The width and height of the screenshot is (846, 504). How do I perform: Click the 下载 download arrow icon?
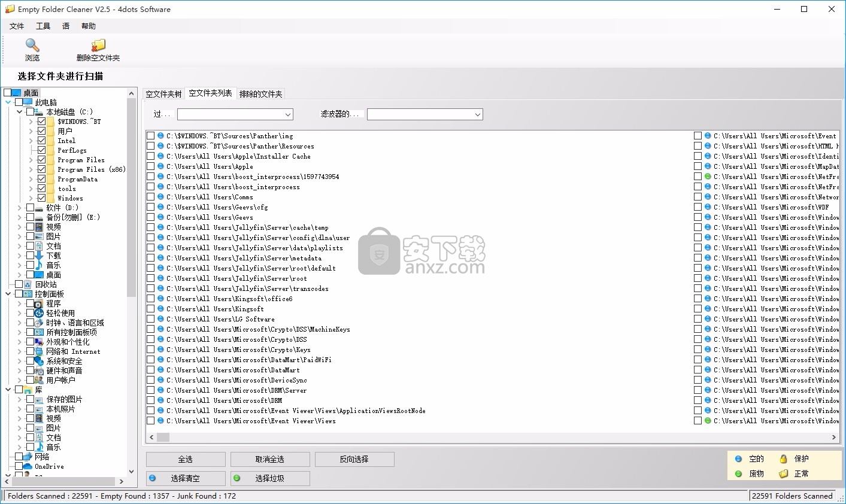click(x=39, y=256)
